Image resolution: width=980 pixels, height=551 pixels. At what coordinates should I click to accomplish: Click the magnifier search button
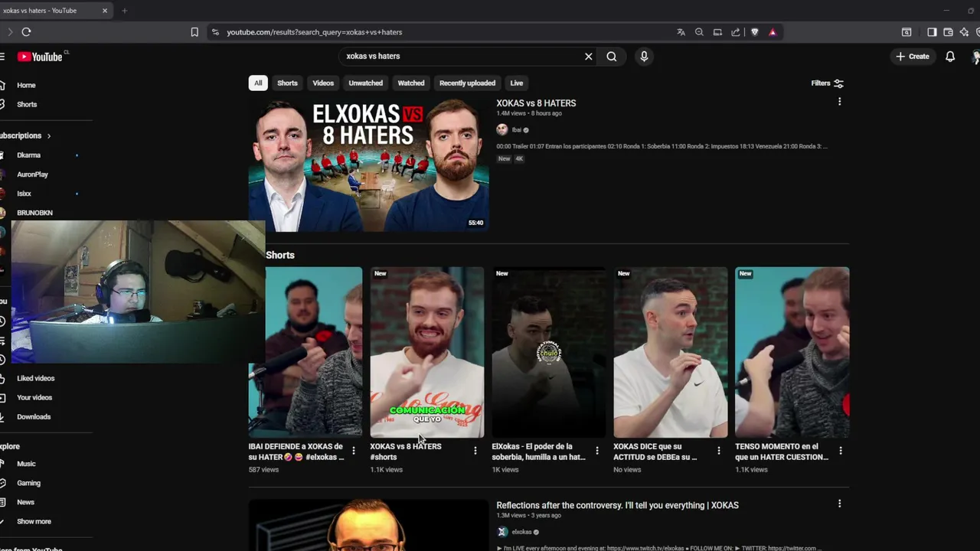[612, 56]
